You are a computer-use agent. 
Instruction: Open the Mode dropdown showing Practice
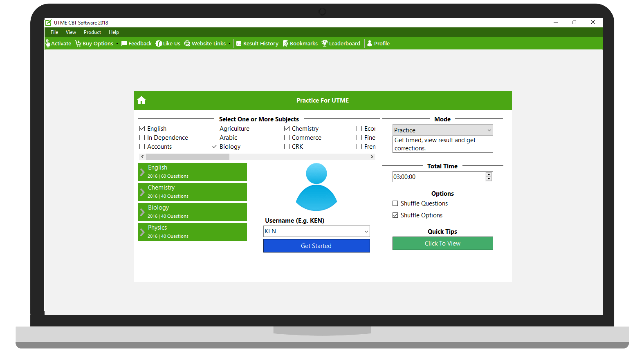click(443, 130)
